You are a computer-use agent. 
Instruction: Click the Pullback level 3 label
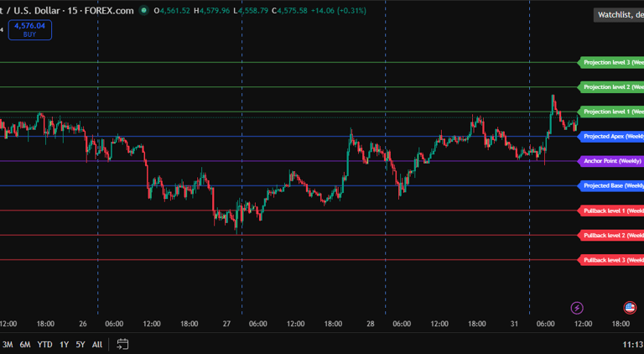(x=610, y=260)
